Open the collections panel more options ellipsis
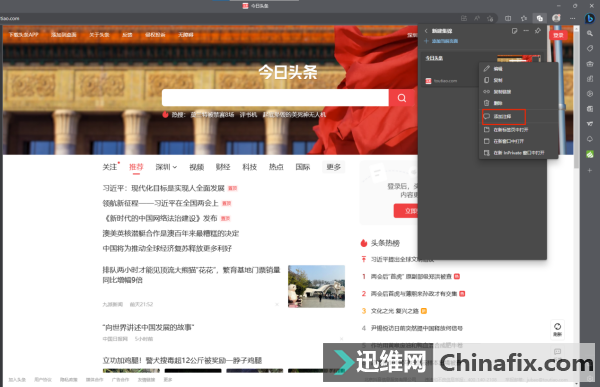 [x=526, y=31]
